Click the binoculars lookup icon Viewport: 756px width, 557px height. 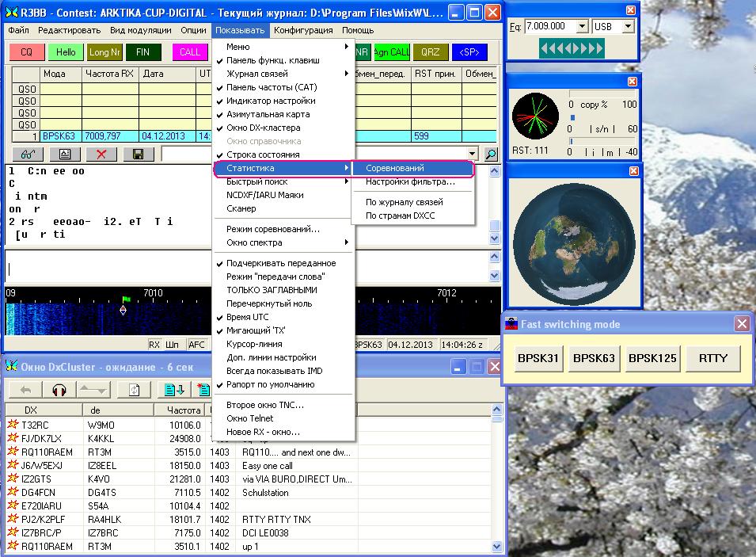coord(27,154)
